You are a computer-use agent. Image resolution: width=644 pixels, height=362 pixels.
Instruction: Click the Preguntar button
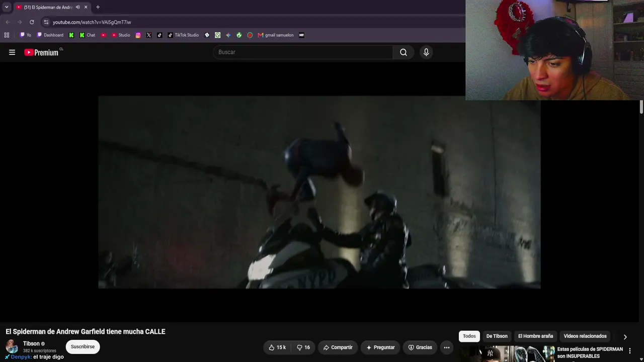click(x=380, y=347)
